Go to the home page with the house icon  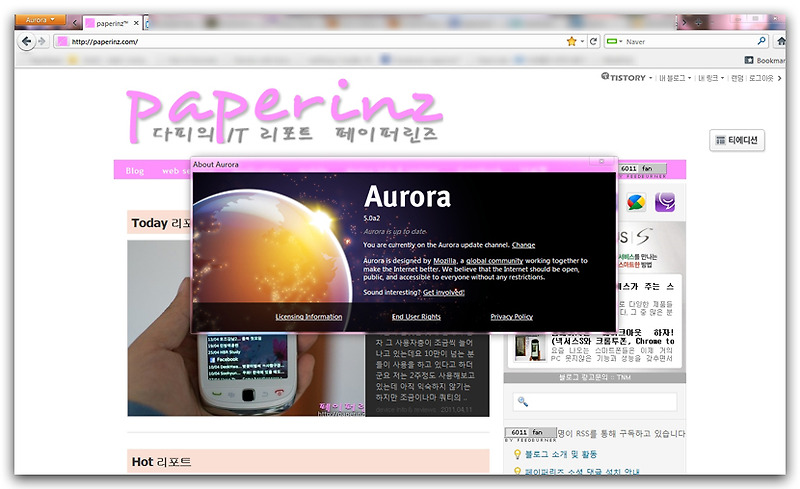(x=781, y=41)
